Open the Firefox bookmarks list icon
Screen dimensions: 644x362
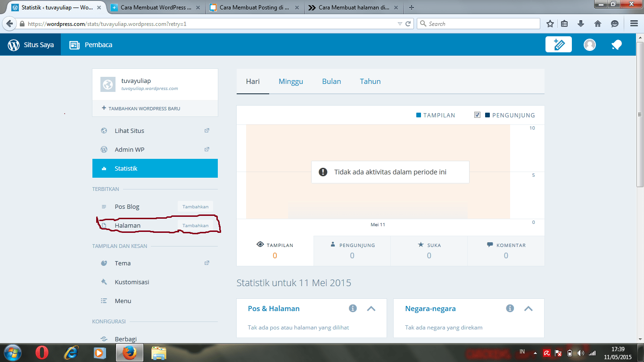click(x=564, y=24)
